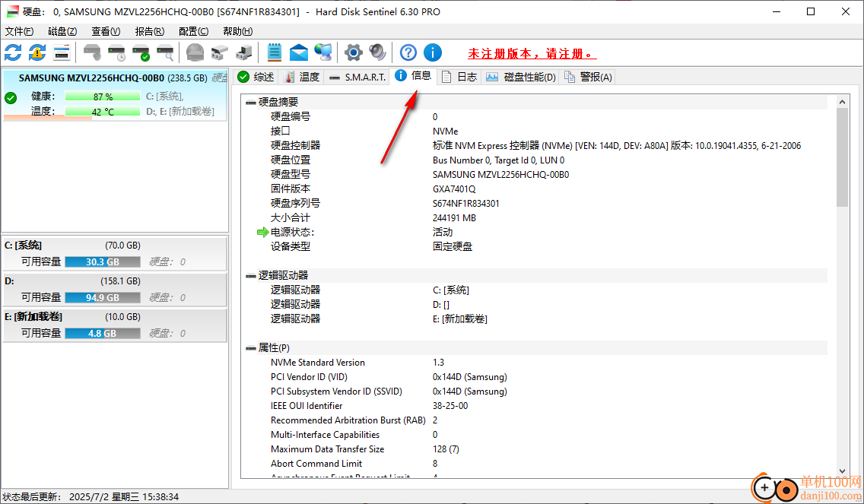
Task: Click the refresh icon with warning triangle
Action: [37, 53]
